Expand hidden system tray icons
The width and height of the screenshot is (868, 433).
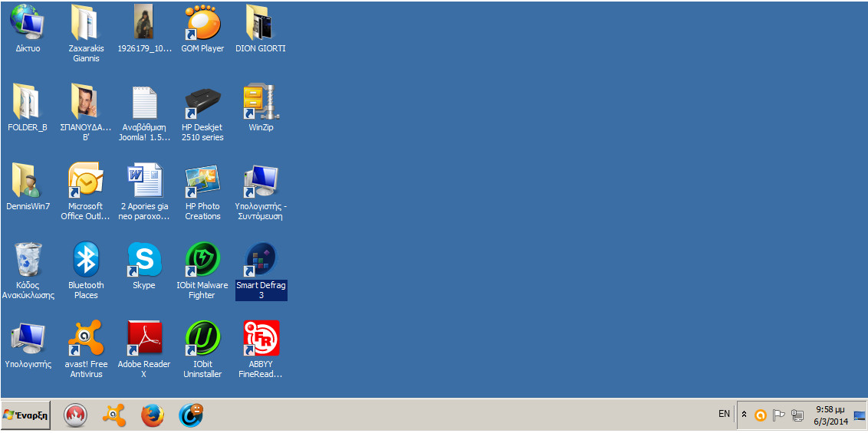tap(745, 414)
